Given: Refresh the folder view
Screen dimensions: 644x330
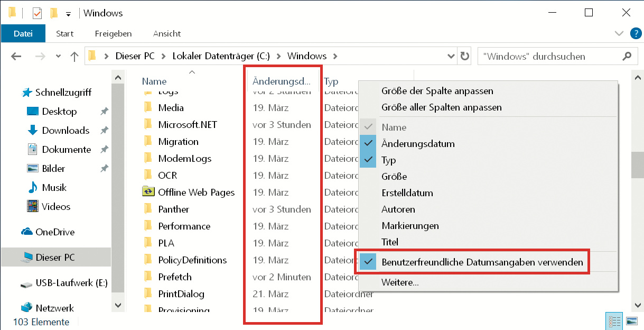Looking at the screenshot, I should (x=464, y=56).
